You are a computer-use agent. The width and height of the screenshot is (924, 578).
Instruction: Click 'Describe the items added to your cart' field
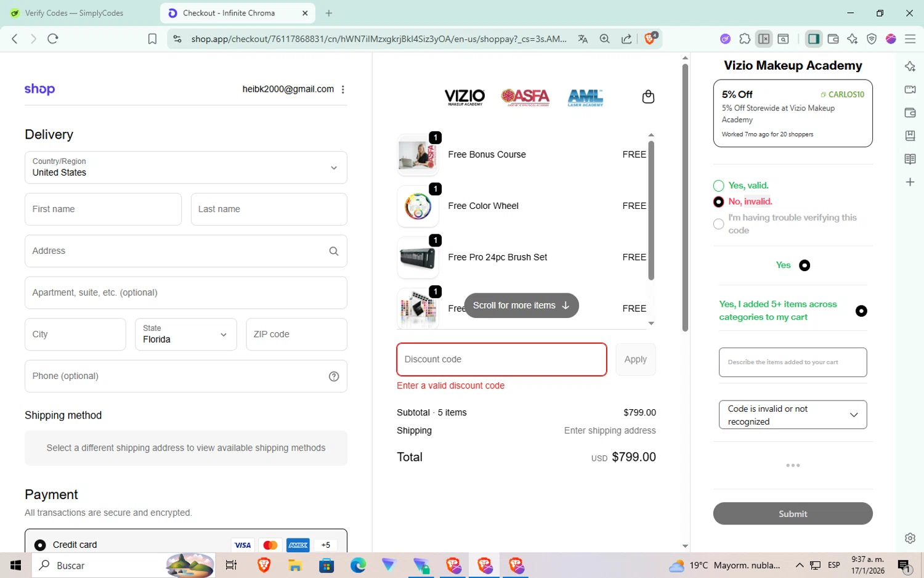[x=793, y=362]
